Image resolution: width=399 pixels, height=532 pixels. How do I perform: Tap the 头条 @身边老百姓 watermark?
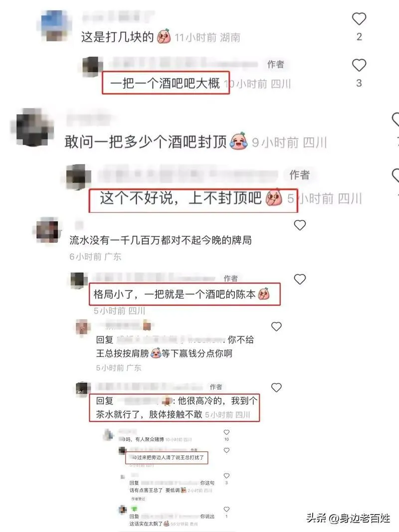coord(348,518)
